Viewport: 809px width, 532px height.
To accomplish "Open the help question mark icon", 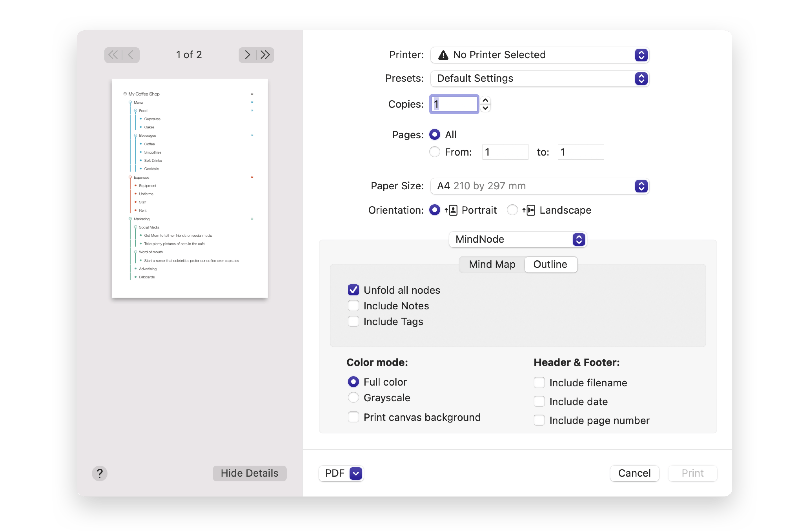I will coord(99,473).
